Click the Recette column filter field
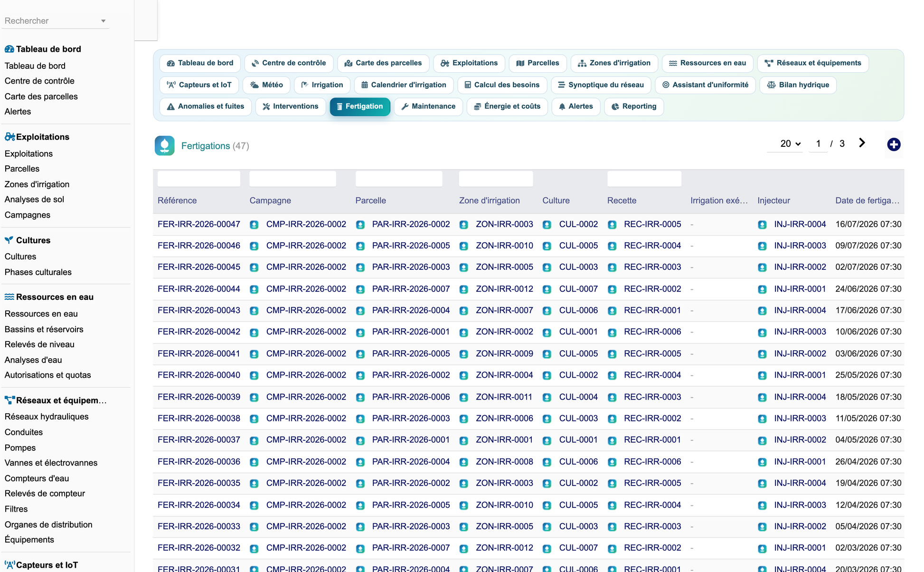This screenshot has height=572, width=924. coord(644,179)
